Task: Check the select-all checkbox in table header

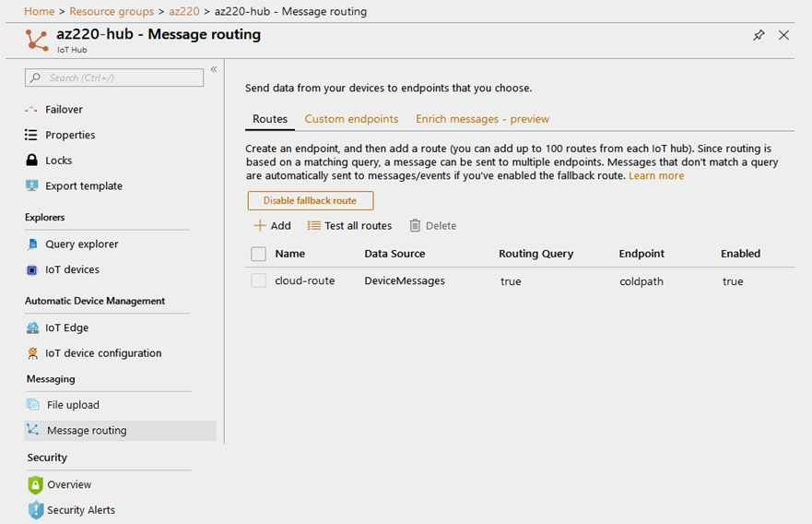Action: pos(258,254)
